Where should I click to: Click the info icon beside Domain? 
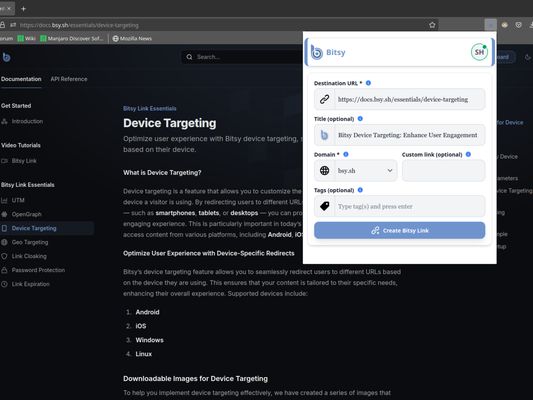pyautogui.click(x=346, y=154)
